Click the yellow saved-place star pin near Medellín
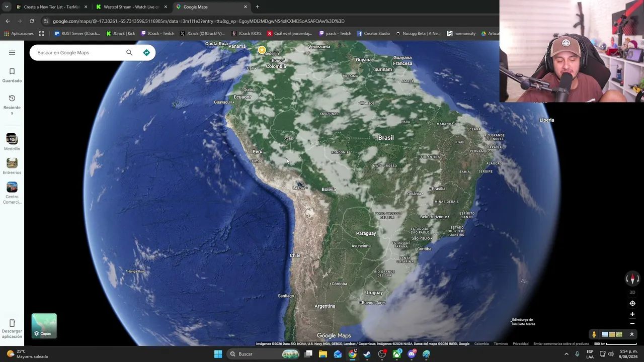Screen dimensions: 644x362 [x=262, y=50]
